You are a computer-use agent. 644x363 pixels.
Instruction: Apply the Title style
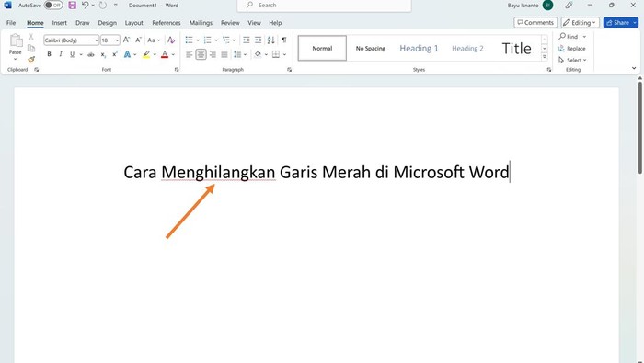click(517, 49)
